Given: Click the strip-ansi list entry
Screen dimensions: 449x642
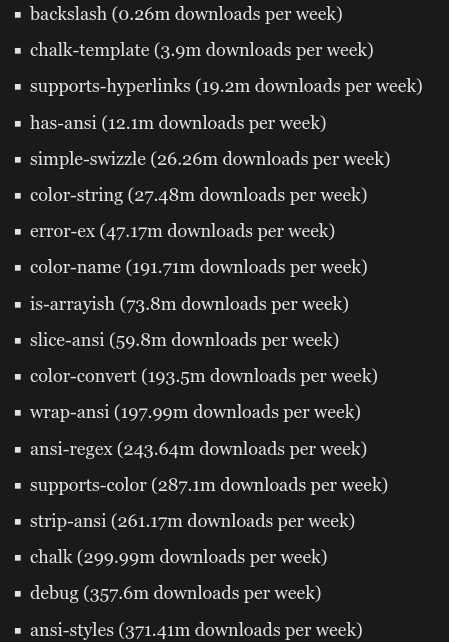Looking at the screenshot, I should click(192, 521).
